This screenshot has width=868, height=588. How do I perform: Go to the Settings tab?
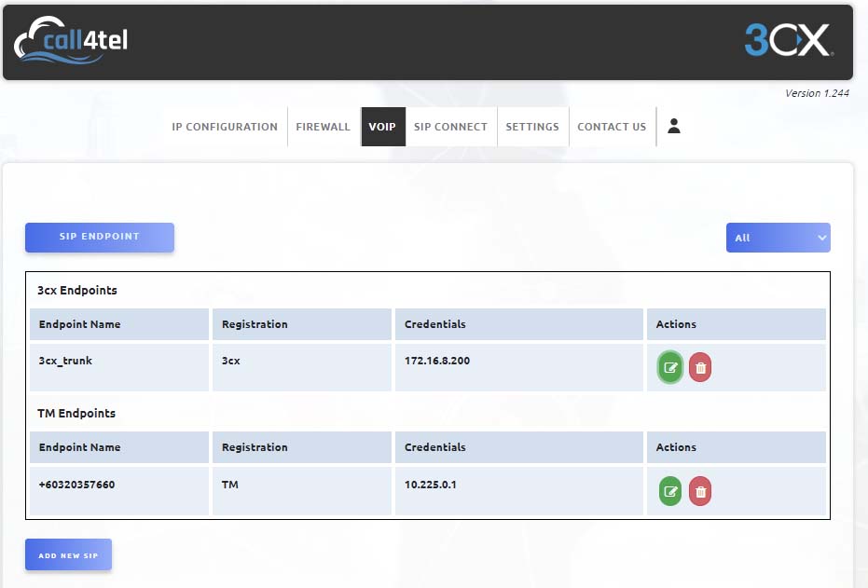pyautogui.click(x=532, y=127)
